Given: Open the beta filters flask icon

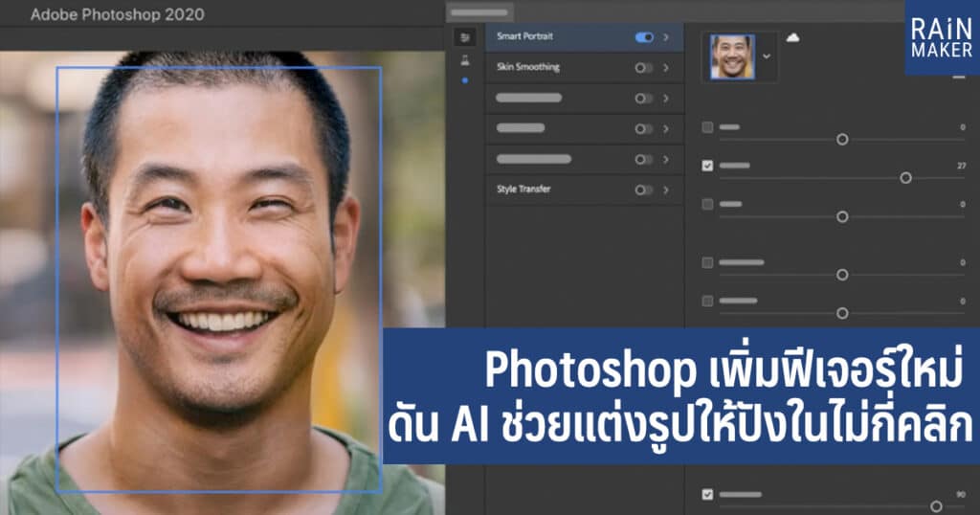Looking at the screenshot, I should tap(465, 59).
